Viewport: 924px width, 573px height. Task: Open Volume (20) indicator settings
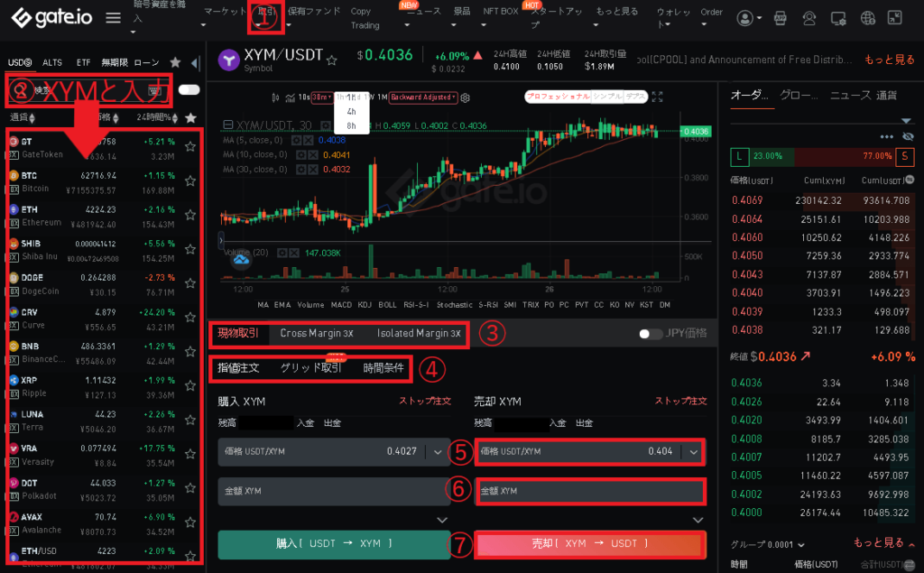282,253
